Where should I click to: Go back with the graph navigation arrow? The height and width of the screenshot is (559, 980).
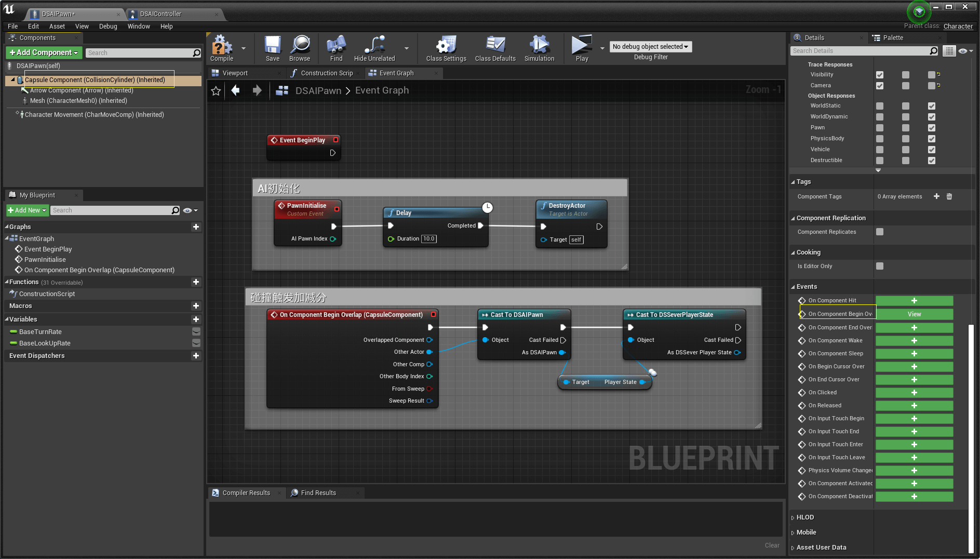tap(236, 91)
